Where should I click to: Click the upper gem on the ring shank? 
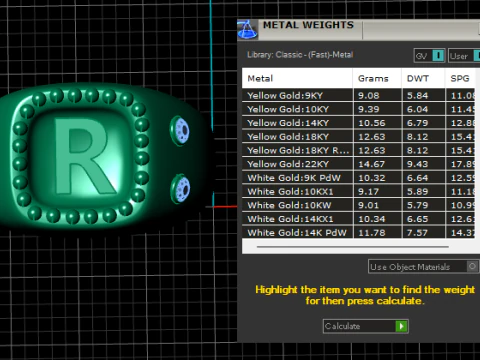pos(181,131)
